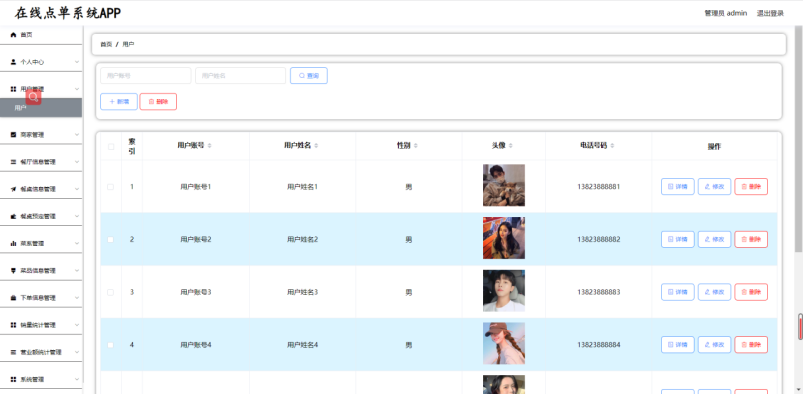The height and width of the screenshot is (394, 803).
Task: Tick the checkbox for row 3
Action: 111,292
